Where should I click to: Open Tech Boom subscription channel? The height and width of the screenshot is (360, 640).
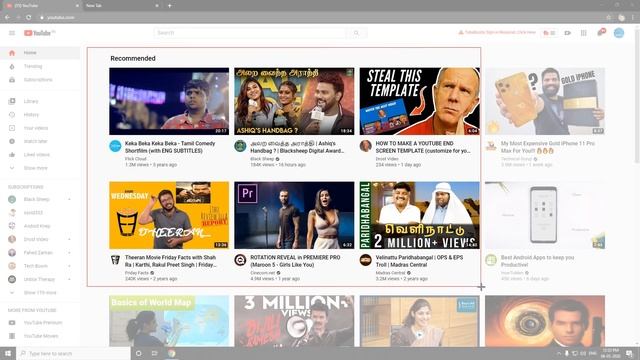40,266
